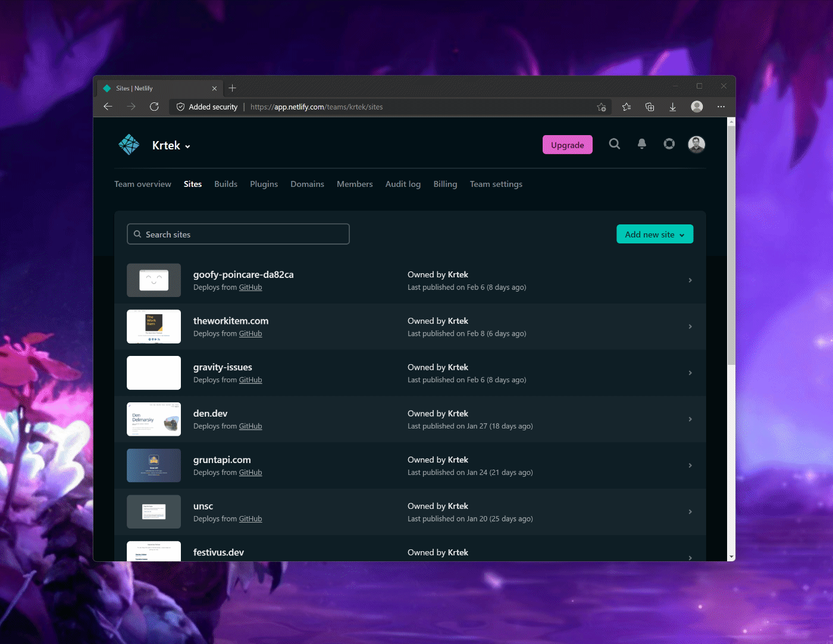Open a new browser tab with plus
This screenshot has height=644, width=833.
tap(233, 88)
